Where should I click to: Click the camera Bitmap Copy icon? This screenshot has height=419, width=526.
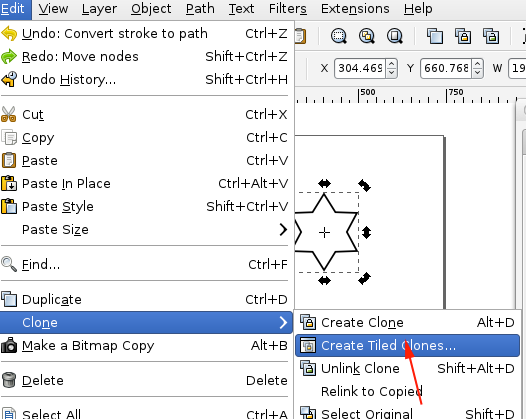tap(9, 345)
